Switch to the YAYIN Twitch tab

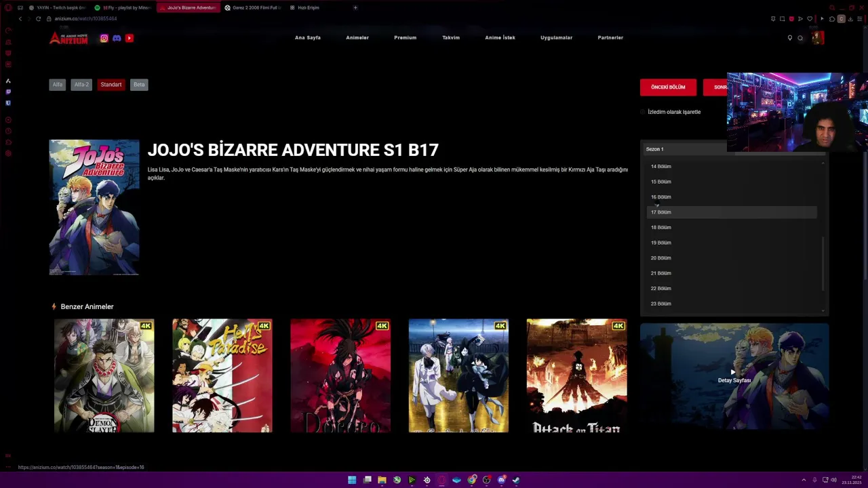pos(58,7)
